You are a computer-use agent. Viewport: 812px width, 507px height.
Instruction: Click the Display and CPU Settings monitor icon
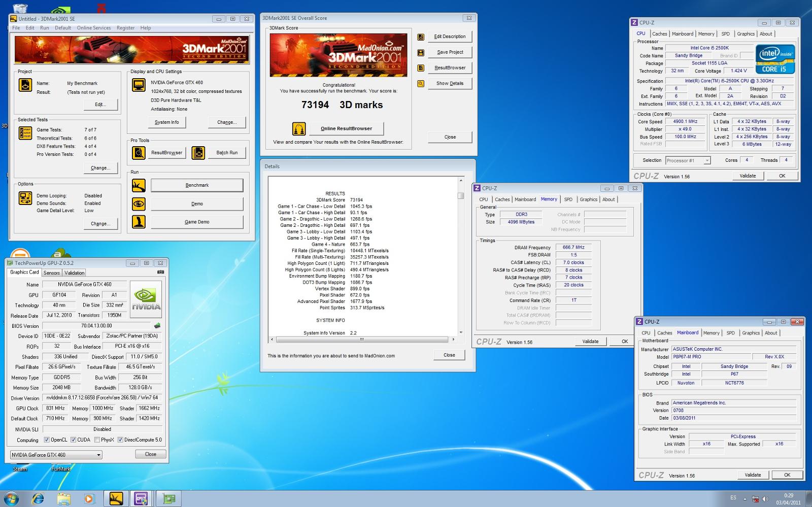(x=139, y=85)
